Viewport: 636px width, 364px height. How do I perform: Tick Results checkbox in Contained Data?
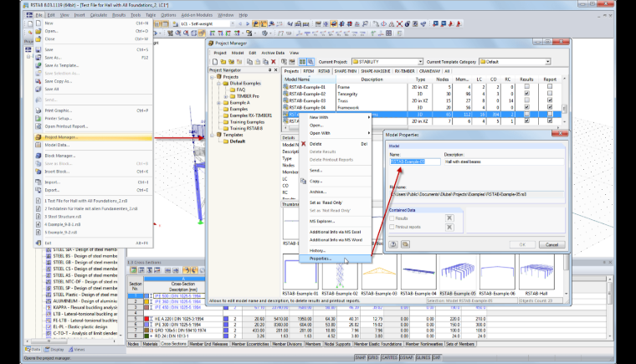pos(392,218)
